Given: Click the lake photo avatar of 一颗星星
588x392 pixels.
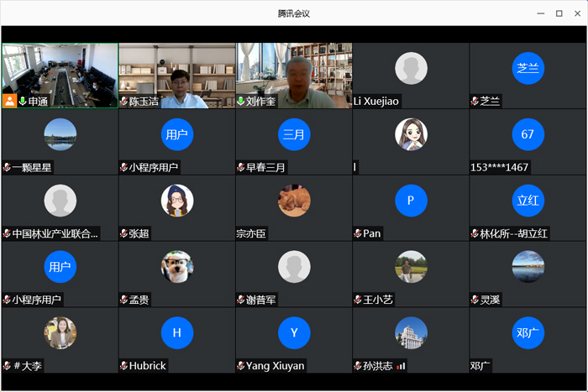Looking at the screenshot, I should [x=60, y=134].
